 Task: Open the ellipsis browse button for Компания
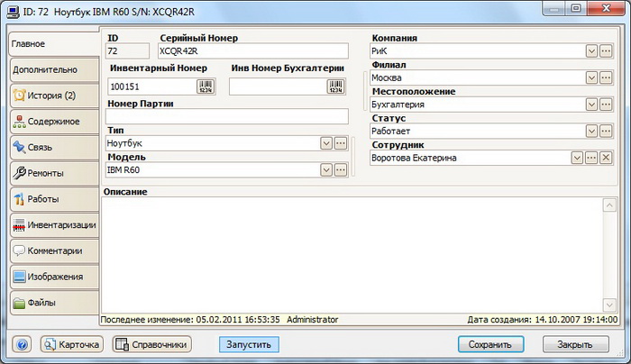click(606, 52)
